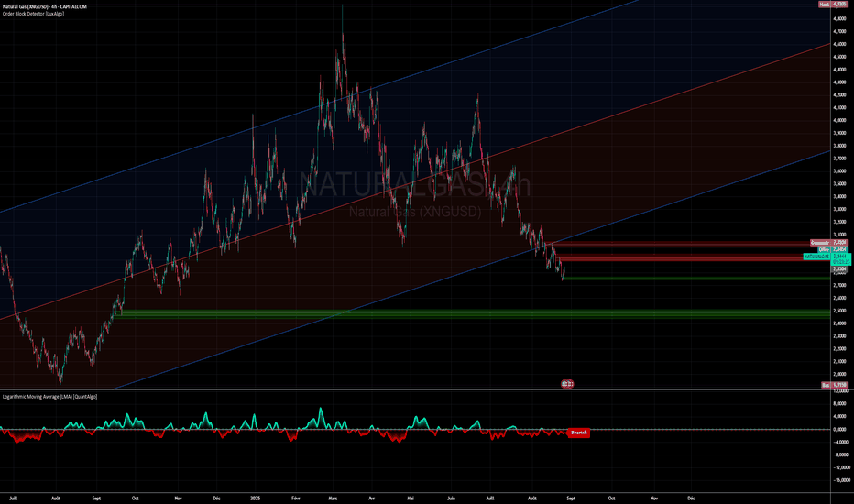Click the -16,0000 value on indicator scale
Screen dimensions: 854x504
[839, 480]
